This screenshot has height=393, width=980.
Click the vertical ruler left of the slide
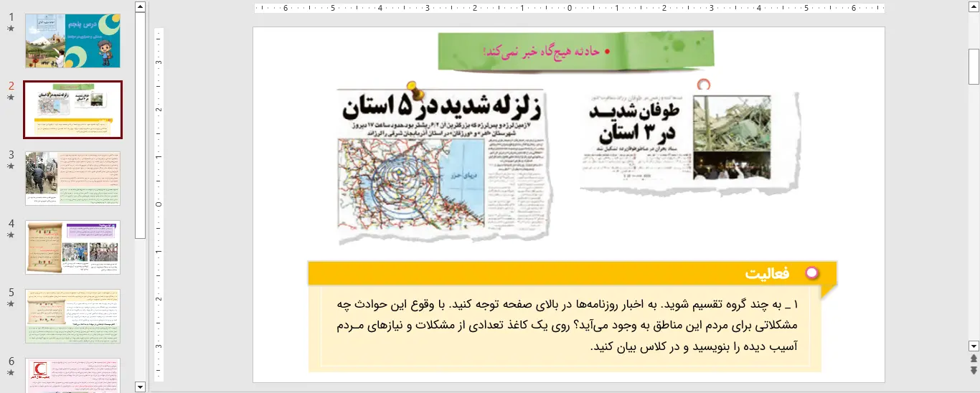(159, 204)
